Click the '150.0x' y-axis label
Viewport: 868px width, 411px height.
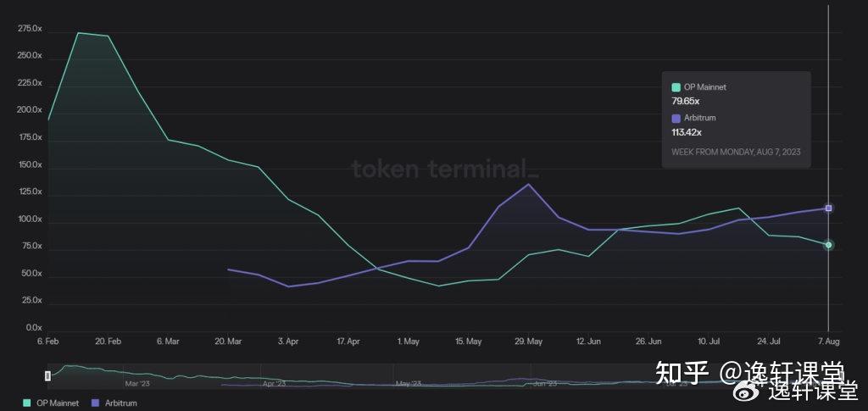pos(31,165)
